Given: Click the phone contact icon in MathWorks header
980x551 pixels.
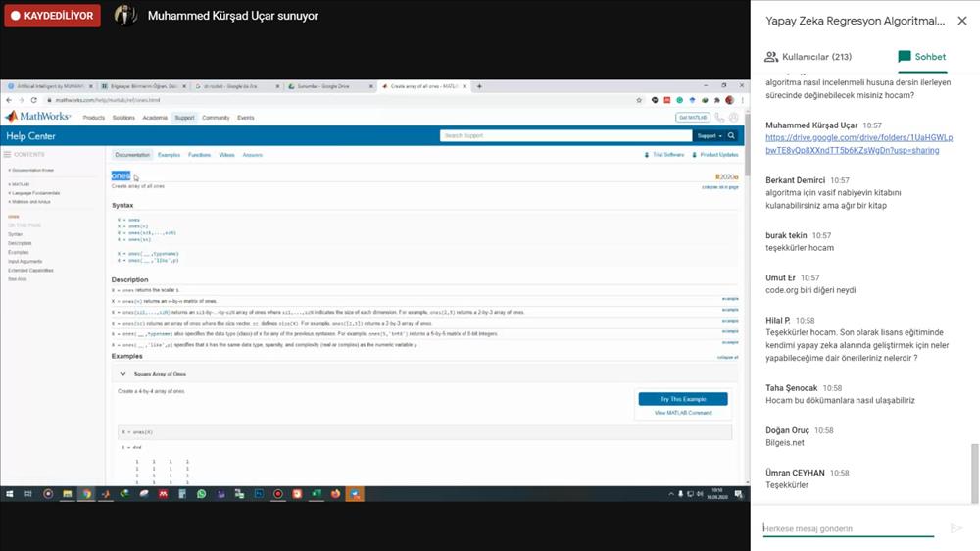Looking at the screenshot, I should (720, 118).
